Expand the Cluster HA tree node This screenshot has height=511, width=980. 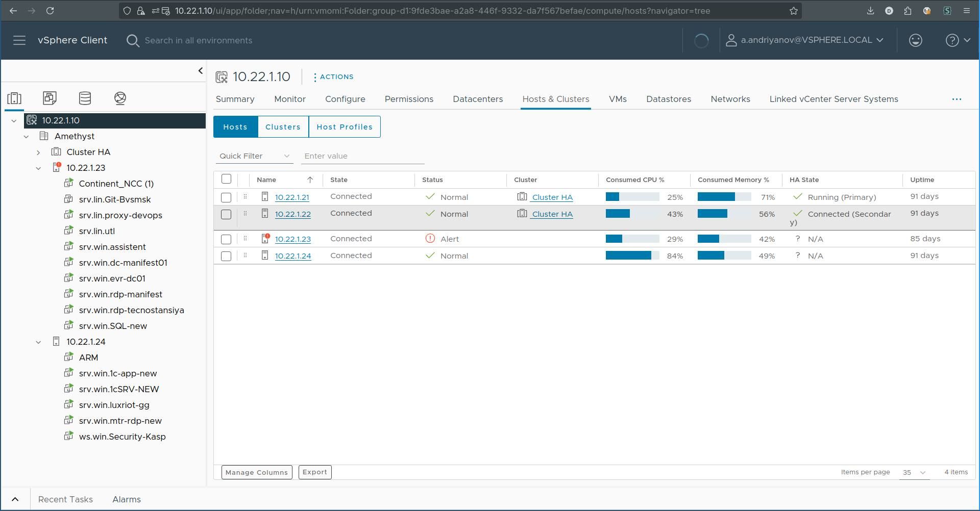coord(38,152)
